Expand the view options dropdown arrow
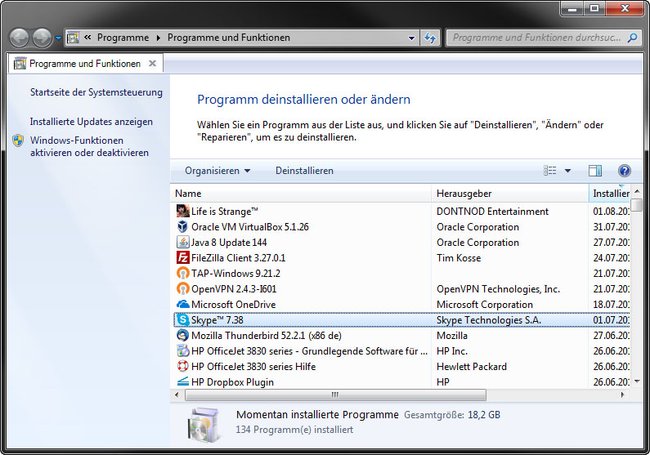Viewport: 650px width, 455px height. click(568, 171)
